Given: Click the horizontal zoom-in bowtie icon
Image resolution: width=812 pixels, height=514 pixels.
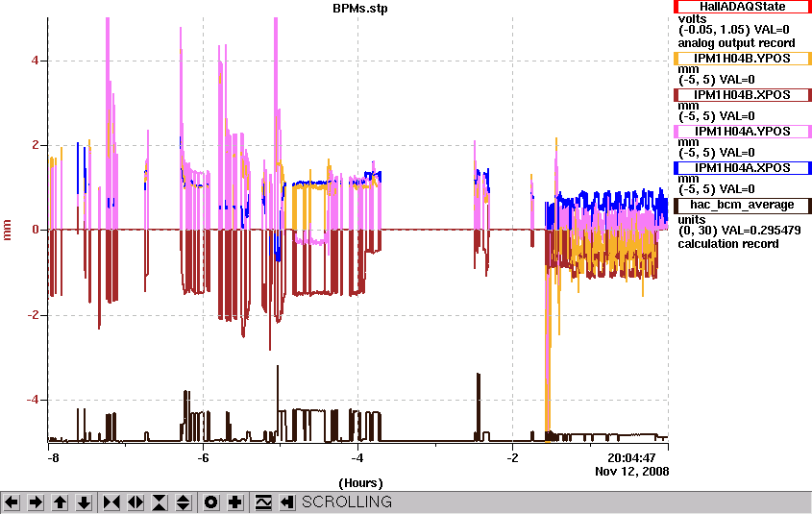Looking at the screenshot, I should click(x=111, y=502).
